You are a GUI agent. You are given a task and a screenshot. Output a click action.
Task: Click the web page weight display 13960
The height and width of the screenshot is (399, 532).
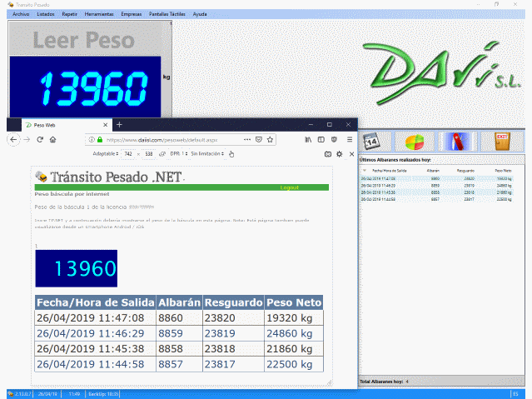[x=77, y=268]
